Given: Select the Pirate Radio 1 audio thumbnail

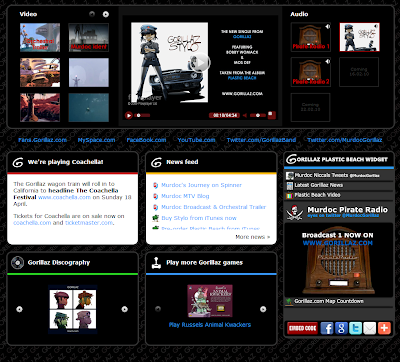Looking at the screenshot, I should 311,37.
